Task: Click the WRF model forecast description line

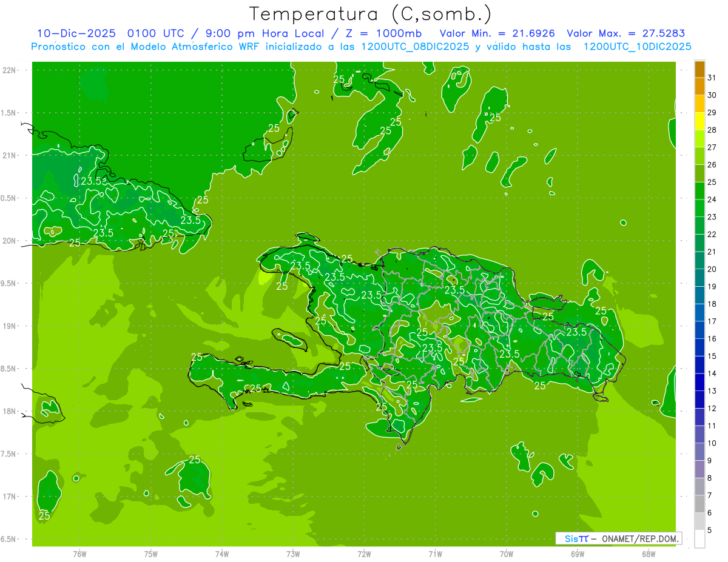Action: [x=361, y=47]
